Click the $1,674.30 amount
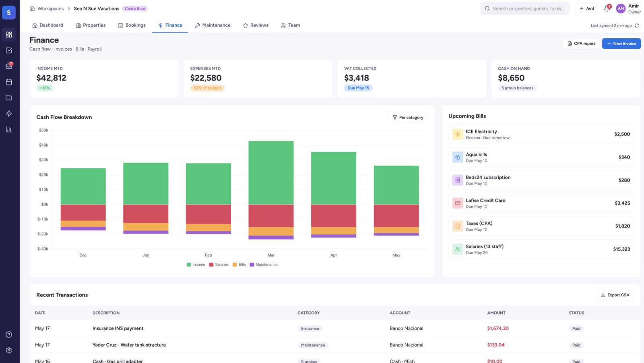This screenshot has width=644, height=363. click(x=498, y=328)
